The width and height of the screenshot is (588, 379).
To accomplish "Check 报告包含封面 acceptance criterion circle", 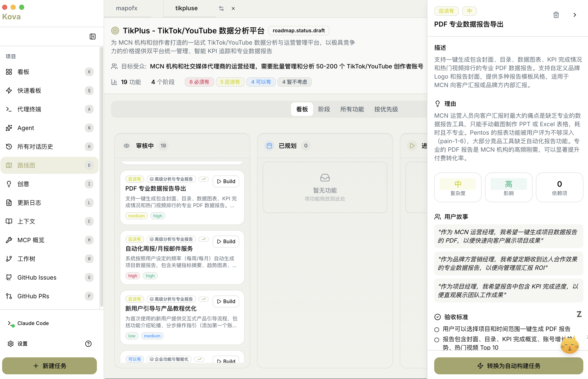I will pos(437,340).
